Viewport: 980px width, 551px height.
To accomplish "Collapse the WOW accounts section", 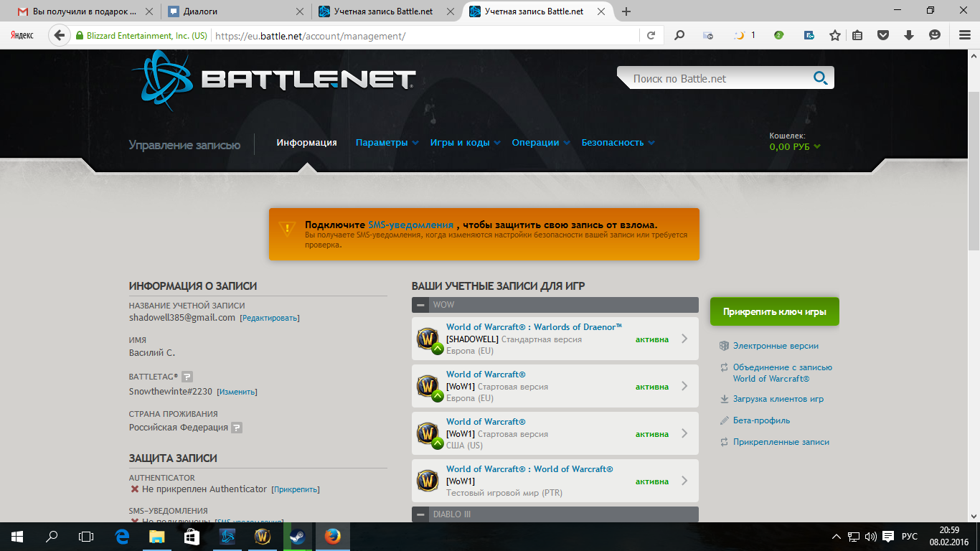I will click(x=420, y=305).
